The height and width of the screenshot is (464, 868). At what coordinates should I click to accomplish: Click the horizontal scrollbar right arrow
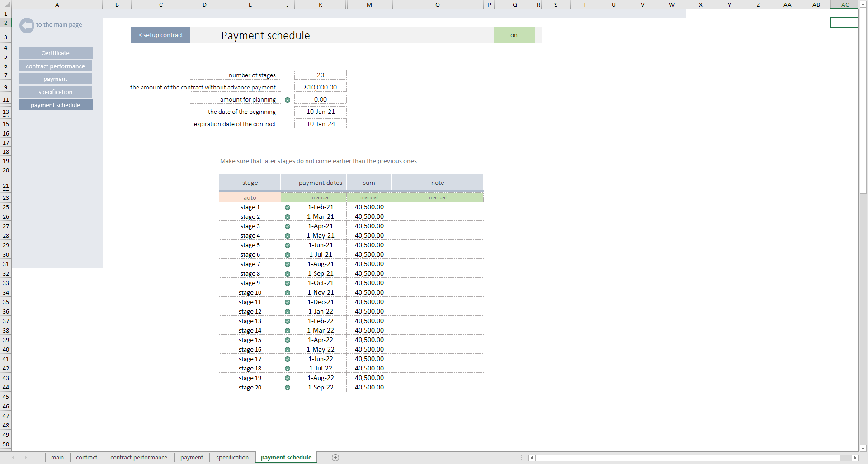pyautogui.click(x=854, y=458)
